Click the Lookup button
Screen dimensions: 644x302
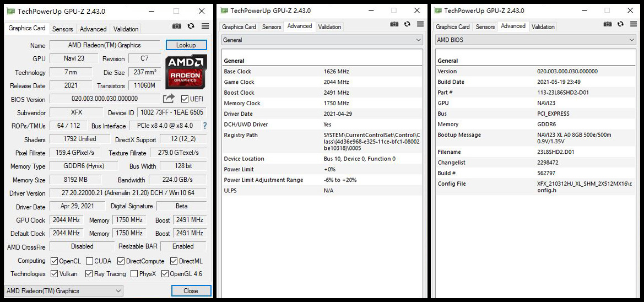pos(186,45)
